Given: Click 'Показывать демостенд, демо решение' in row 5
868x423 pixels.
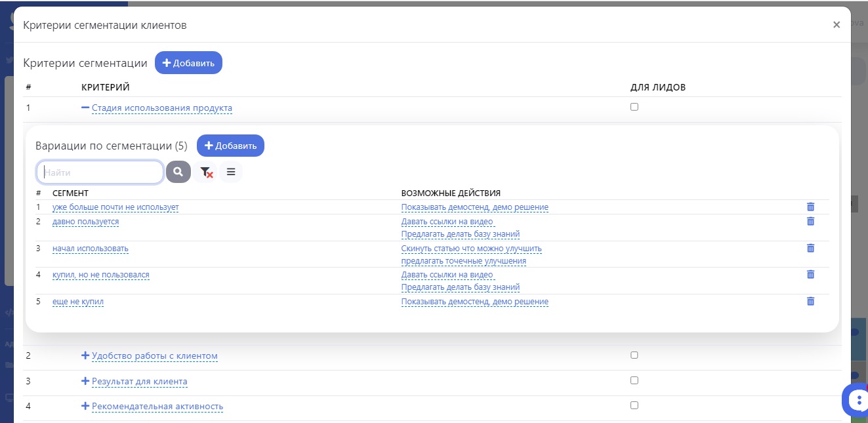Looking at the screenshot, I should pyautogui.click(x=475, y=302).
